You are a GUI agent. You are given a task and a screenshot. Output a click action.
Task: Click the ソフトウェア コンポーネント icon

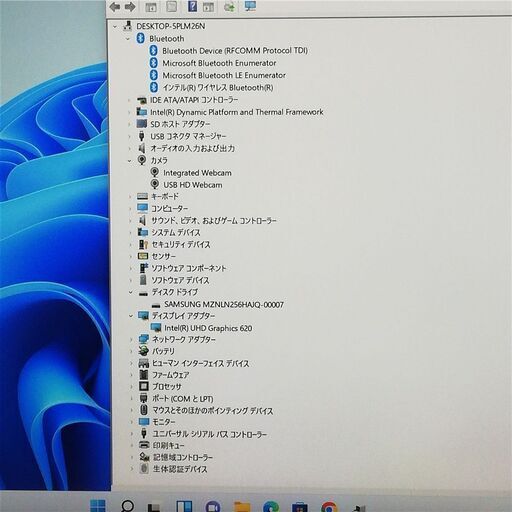coord(143,268)
